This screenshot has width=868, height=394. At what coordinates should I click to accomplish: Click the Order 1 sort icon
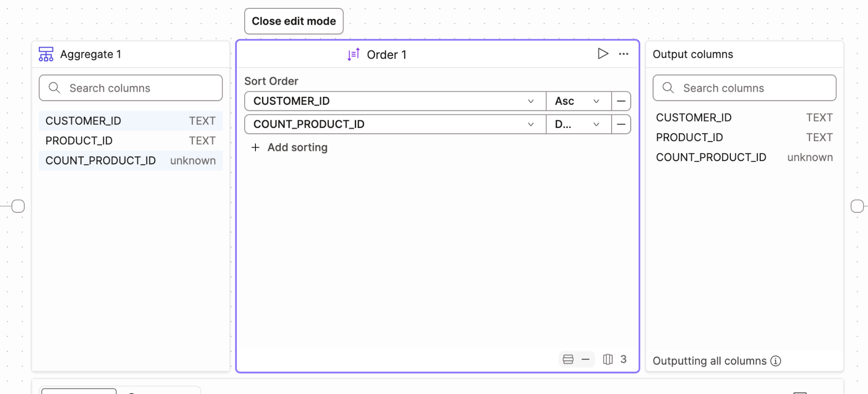(353, 54)
